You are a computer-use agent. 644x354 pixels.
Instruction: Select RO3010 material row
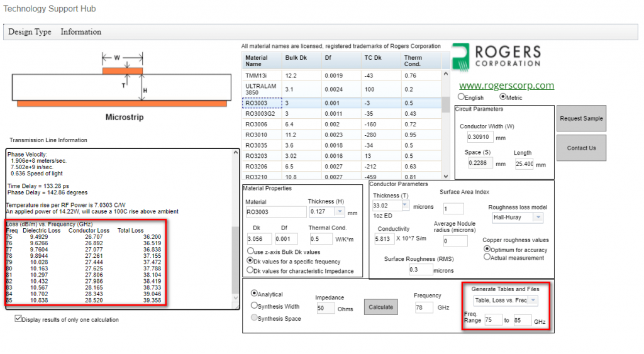pyautogui.click(x=341, y=135)
